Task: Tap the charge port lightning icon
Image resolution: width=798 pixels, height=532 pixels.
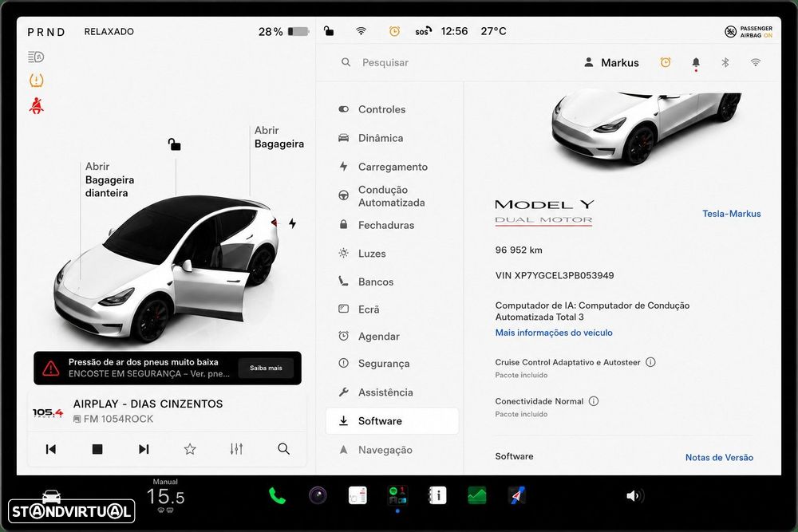Action: tap(293, 223)
